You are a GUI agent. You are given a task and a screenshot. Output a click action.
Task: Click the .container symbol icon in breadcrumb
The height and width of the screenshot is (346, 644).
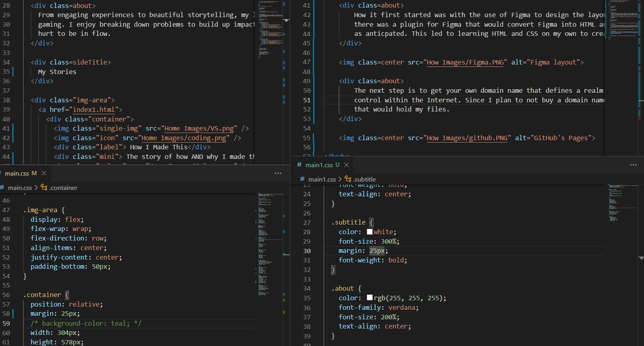(x=44, y=188)
